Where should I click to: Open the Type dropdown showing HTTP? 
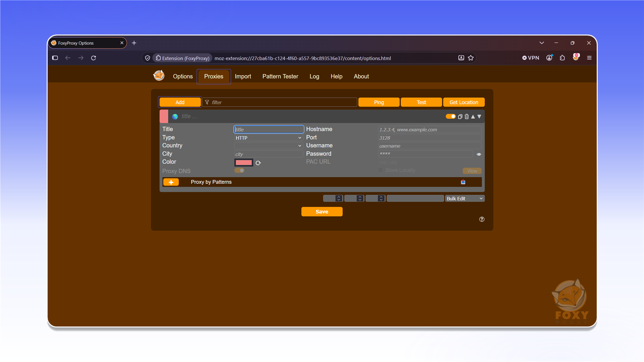click(268, 138)
